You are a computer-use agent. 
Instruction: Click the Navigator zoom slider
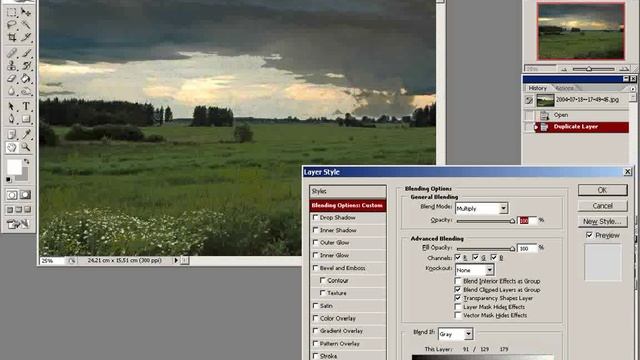tap(589, 69)
